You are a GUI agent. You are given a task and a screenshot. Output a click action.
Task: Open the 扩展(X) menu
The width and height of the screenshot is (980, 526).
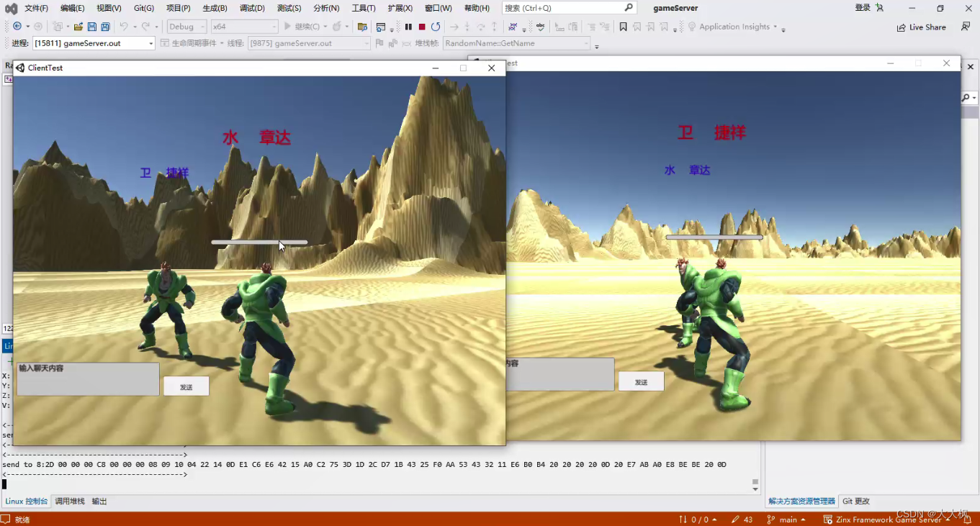[x=400, y=9]
